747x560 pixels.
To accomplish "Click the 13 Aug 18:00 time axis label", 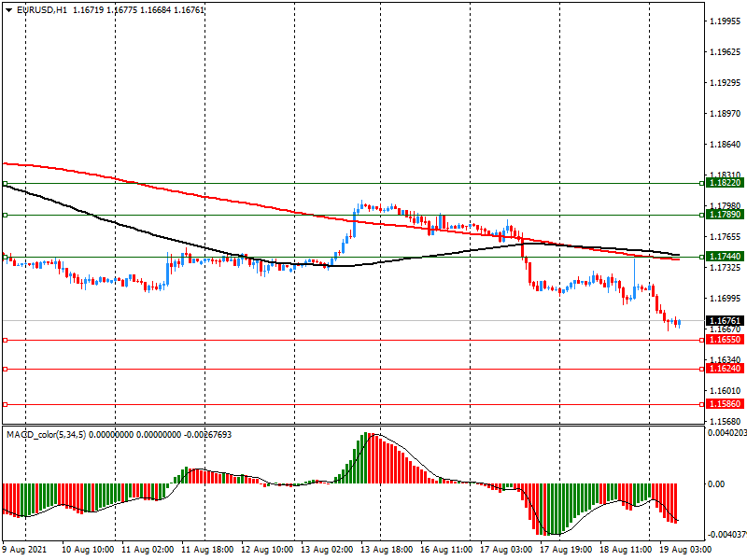I will 387,550.
